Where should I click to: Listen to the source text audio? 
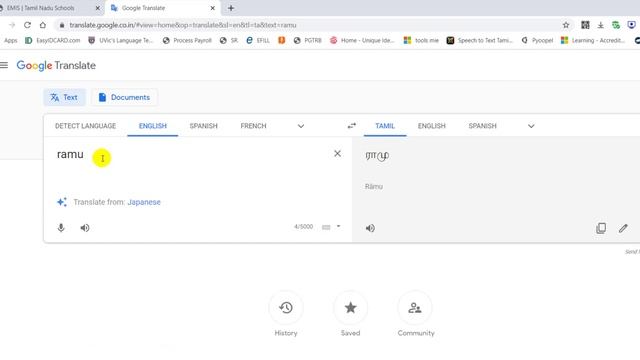pos(84,228)
